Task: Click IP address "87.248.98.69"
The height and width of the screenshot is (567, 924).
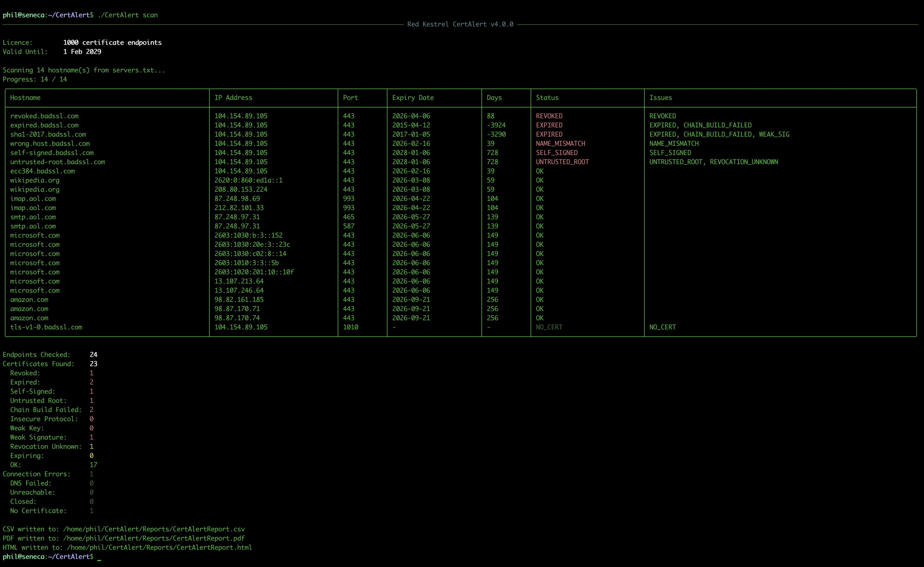Action: pyautogui.click(x=237, y=199)
